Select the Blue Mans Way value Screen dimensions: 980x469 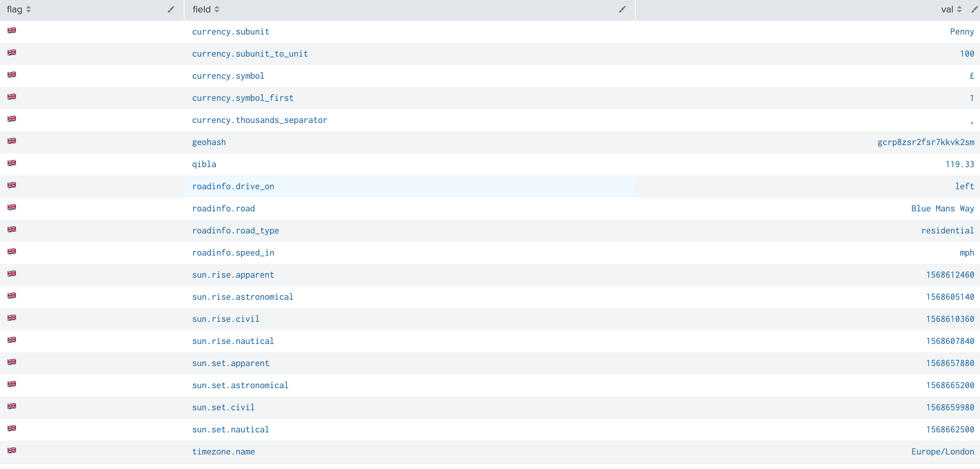tap(942, 209)
